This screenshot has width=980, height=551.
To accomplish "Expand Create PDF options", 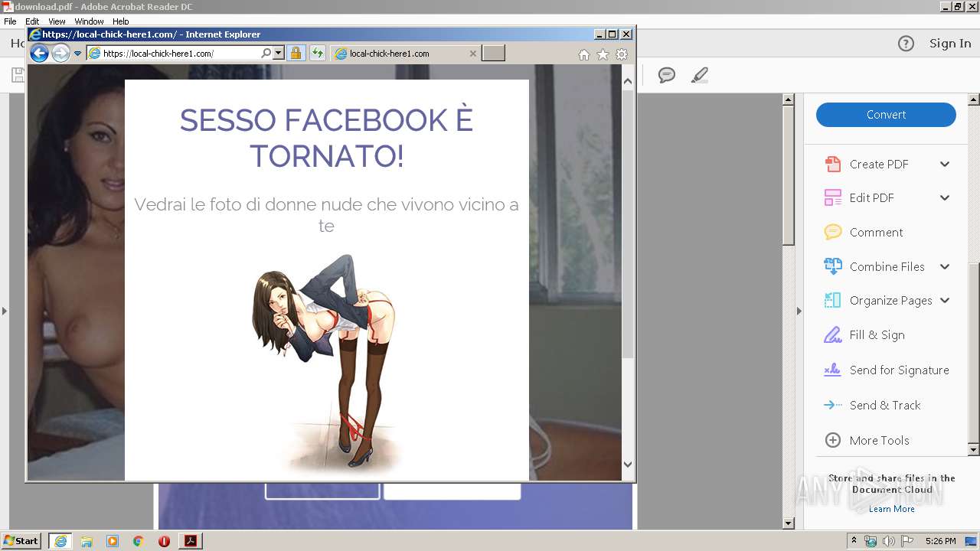I will pyautogui.click(x=945, y=164).
